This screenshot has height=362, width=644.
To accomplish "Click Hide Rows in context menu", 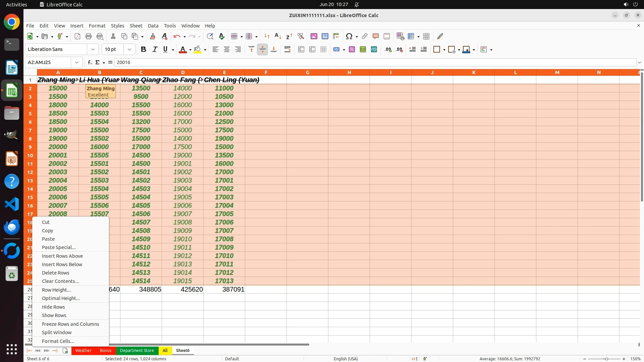I will pyautogui.click(x=53, y=307).
